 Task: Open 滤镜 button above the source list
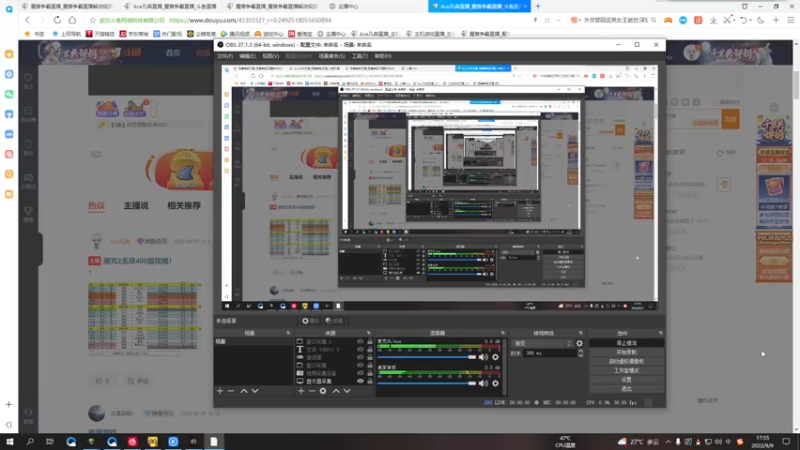[x=334, y=321]
